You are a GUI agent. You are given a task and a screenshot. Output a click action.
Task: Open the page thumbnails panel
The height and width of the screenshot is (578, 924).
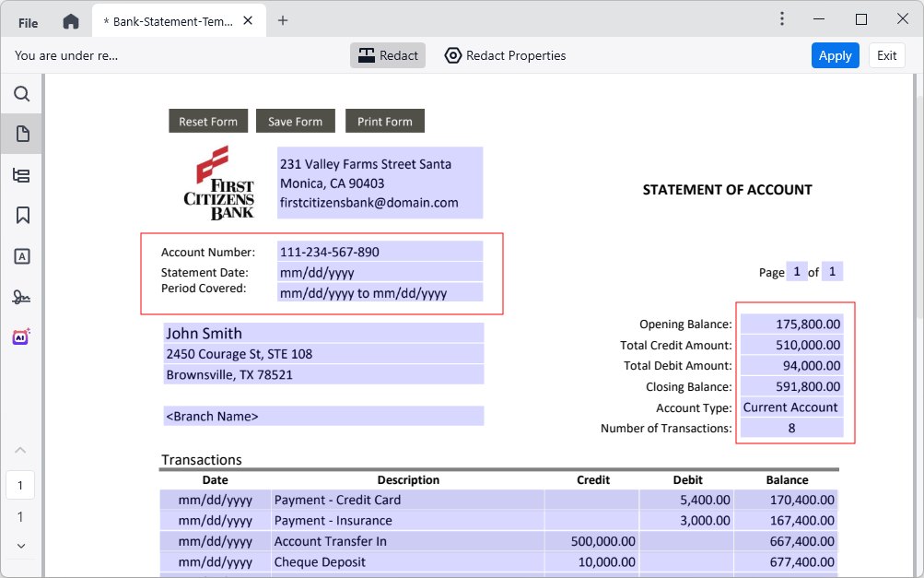click(x=20, y=134)
